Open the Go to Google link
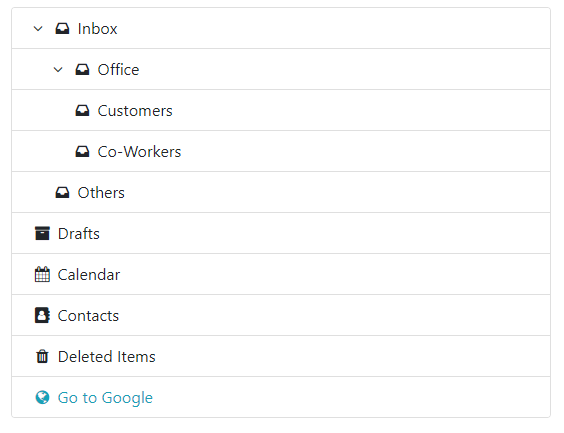 tap(105, 398)
